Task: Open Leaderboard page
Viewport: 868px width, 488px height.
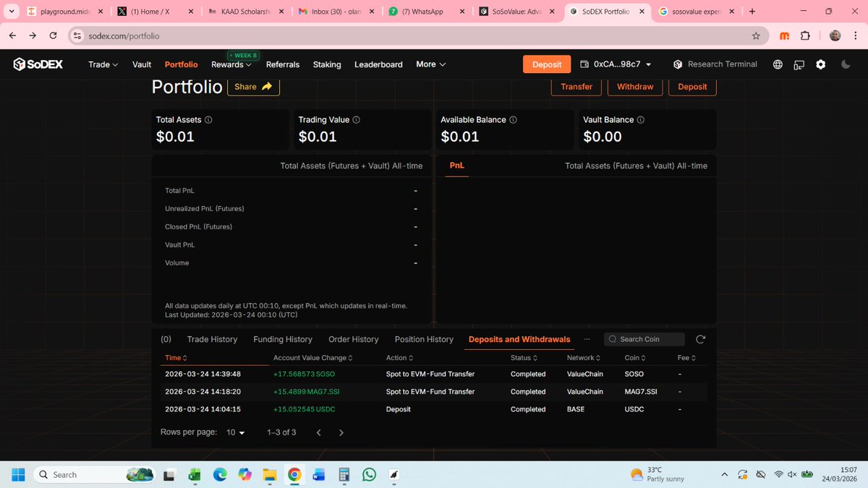Action: click(x=378, y=64)
